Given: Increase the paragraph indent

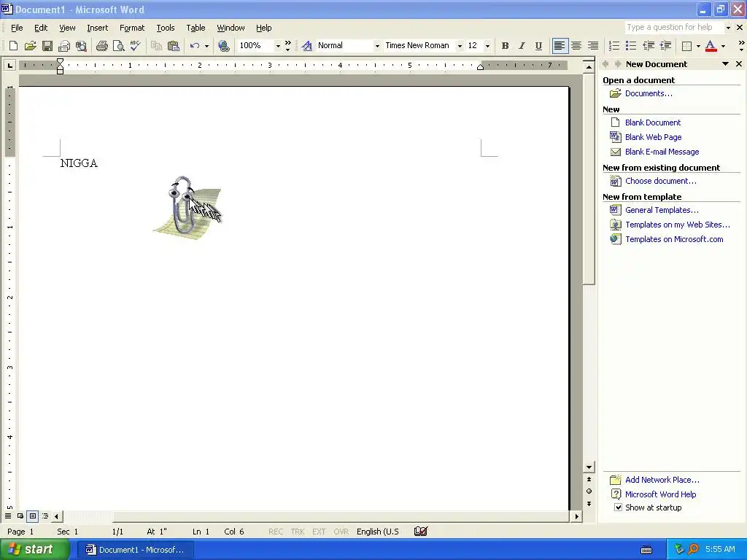Looking at the screenshot, I should (665, 46).
